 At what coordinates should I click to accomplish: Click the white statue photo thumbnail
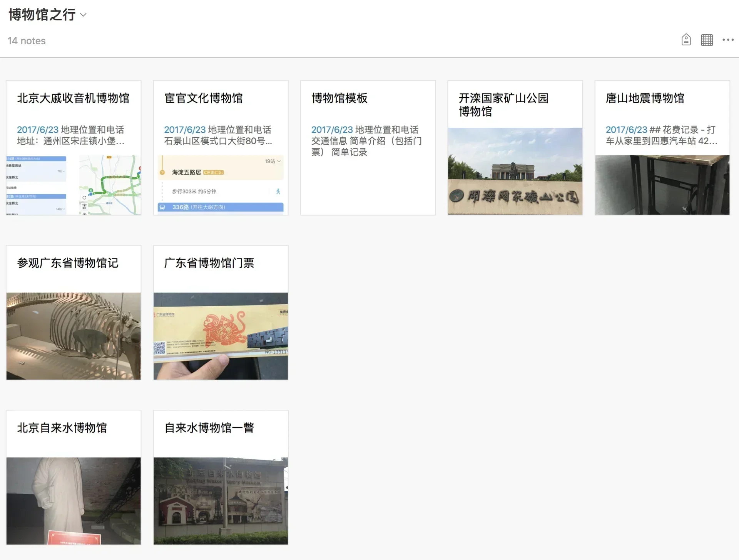click(x=74, y=500)
